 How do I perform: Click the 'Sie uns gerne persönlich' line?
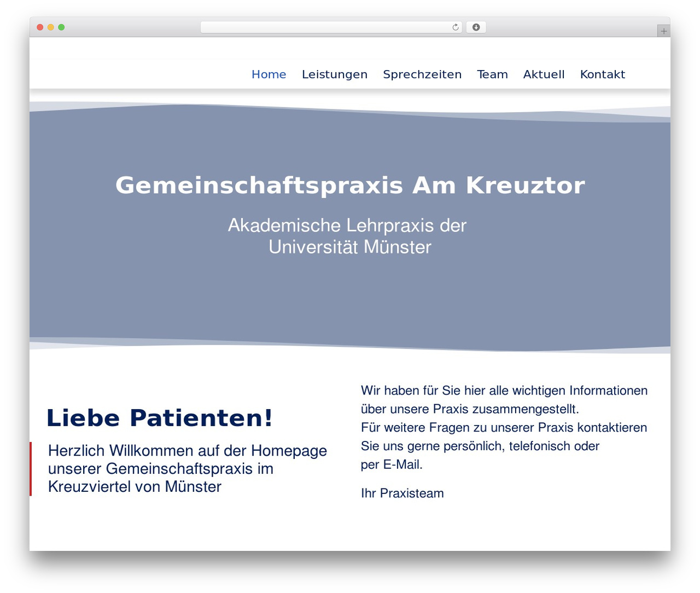[480, 446]
